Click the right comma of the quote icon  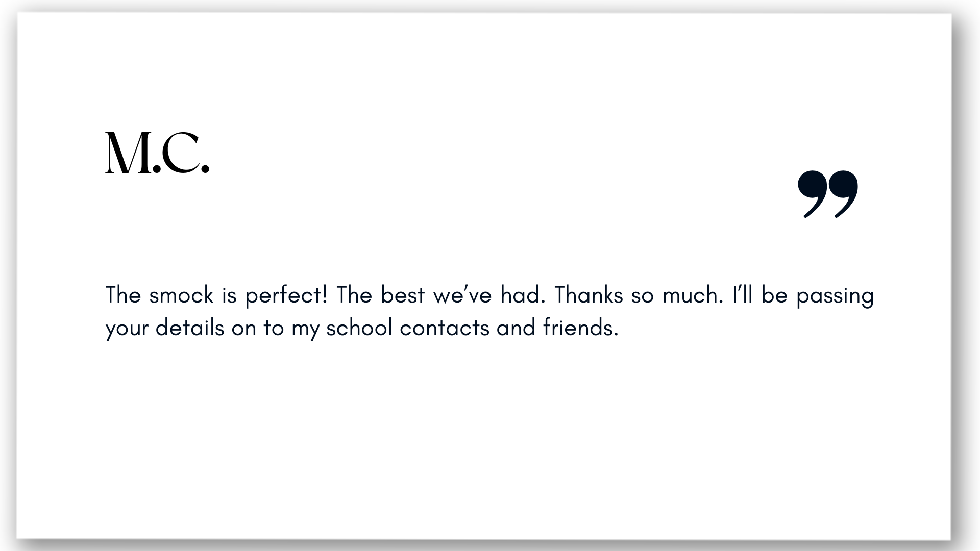point(843,194)
